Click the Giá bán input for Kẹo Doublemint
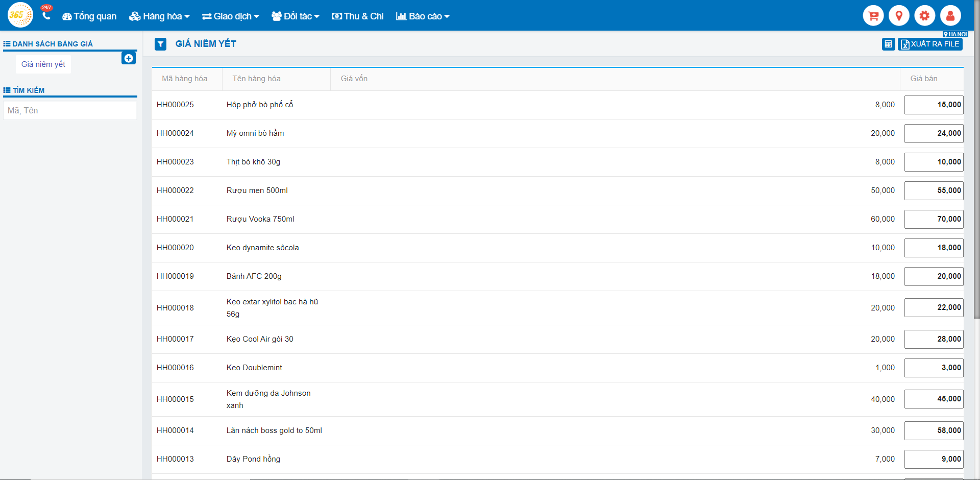 [x=933, y=368]
